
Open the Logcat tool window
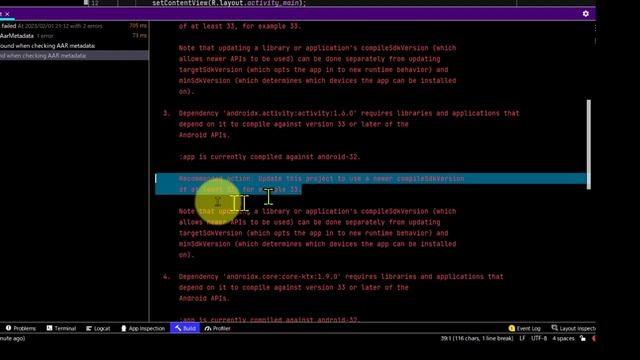(98, 328)
